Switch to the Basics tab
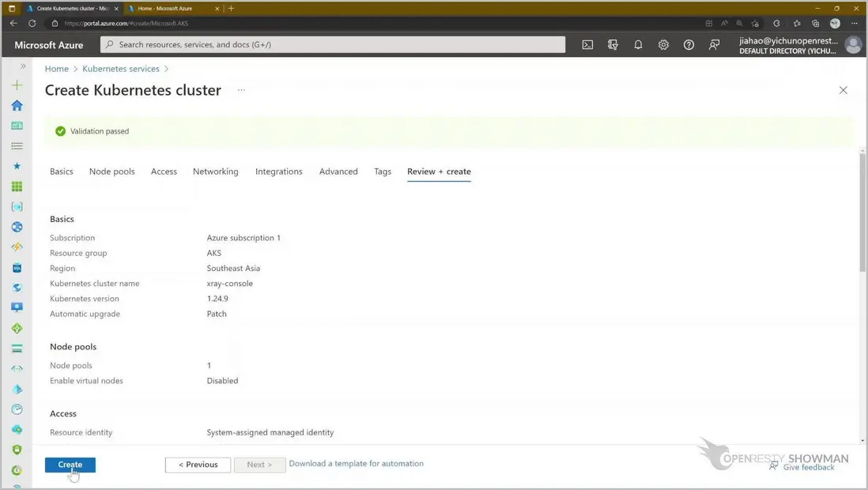Screen dimensions: 868x490 pyautogui.click(x=62, y=171)
